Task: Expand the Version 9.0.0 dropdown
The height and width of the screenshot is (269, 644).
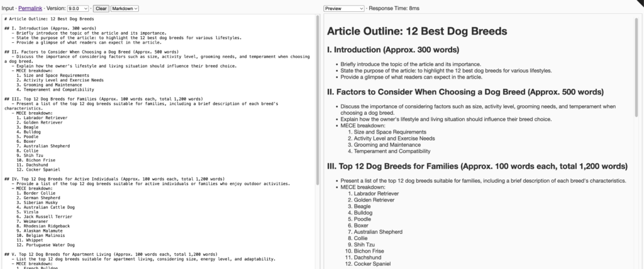Action: pos(79,9)
